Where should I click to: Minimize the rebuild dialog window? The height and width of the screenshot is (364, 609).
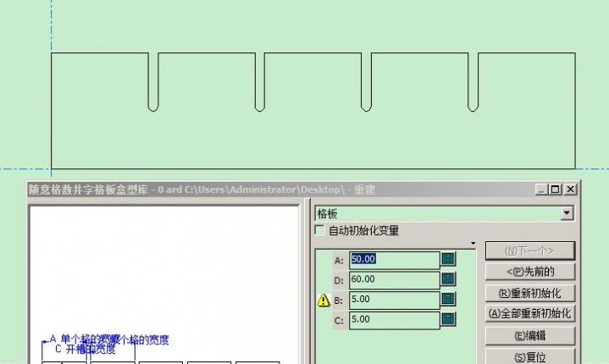point(542,190)
